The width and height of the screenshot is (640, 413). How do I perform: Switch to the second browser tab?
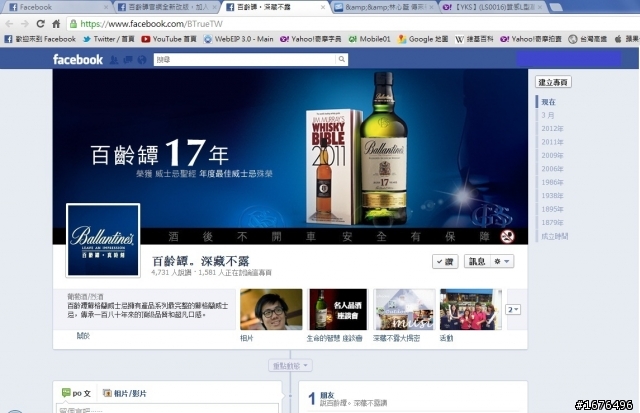coord(167,7)
